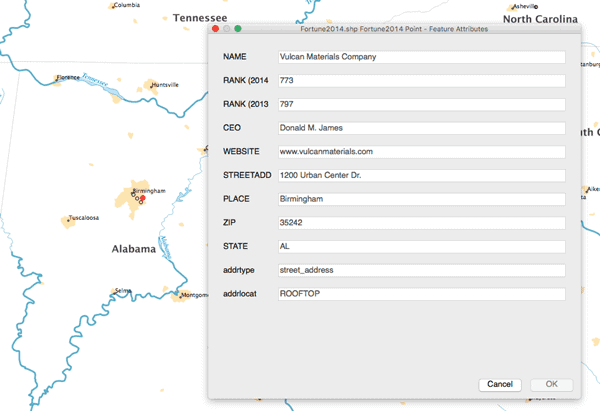Click the green zoom window button
Screen dimensions: 600x411
pyautogui.click(x=238, y=29)
